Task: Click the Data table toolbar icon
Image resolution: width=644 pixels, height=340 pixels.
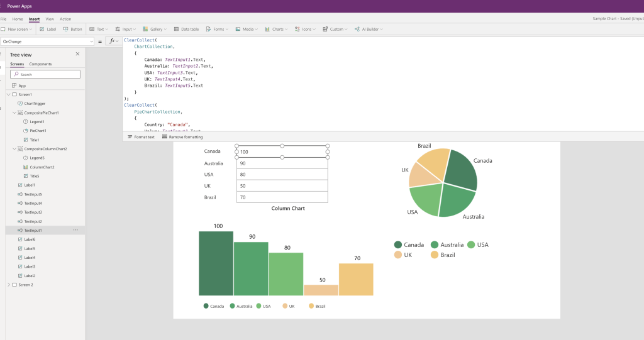Action: click(x=186, y=29)
